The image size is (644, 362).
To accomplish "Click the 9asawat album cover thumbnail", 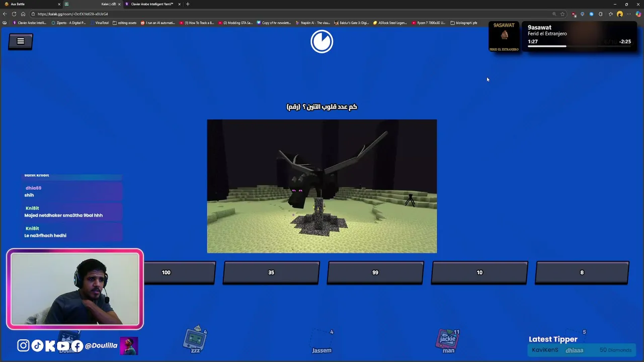I will tap(504, 36).
